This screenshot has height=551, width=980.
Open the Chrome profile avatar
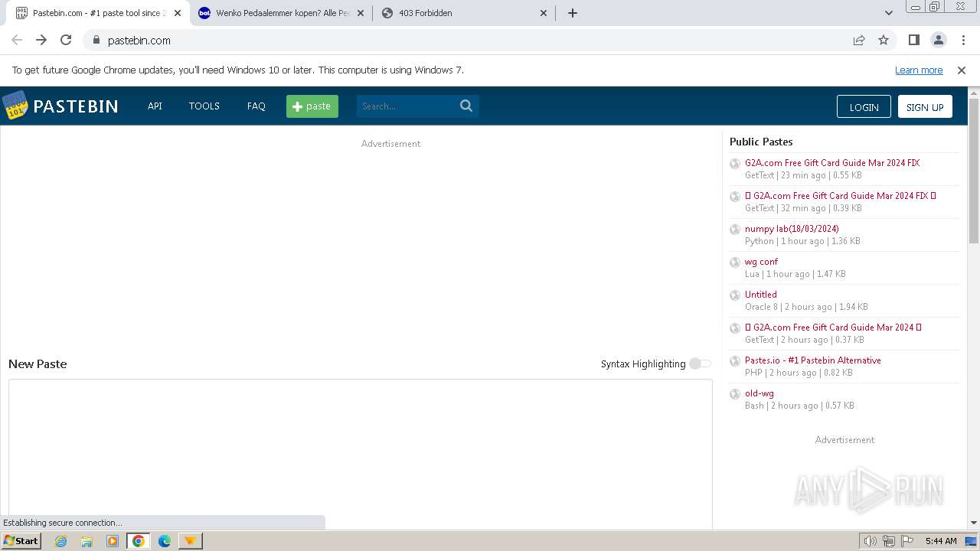pos(939,41)
